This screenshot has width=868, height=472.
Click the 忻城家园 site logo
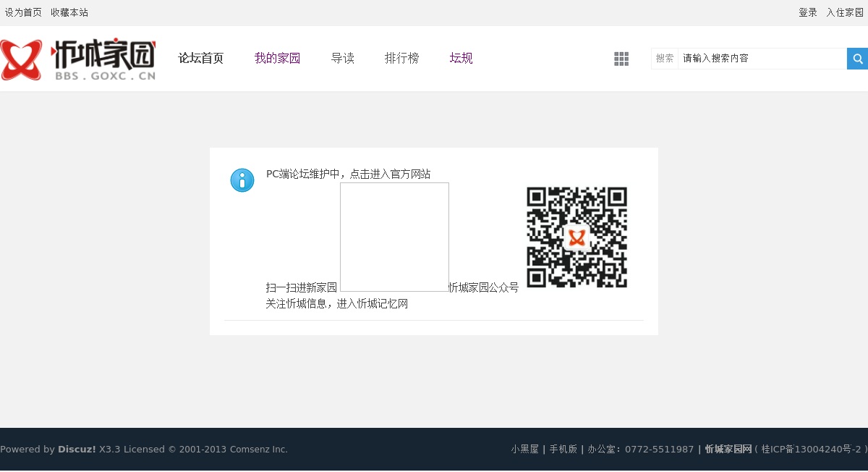coord(78,59)
